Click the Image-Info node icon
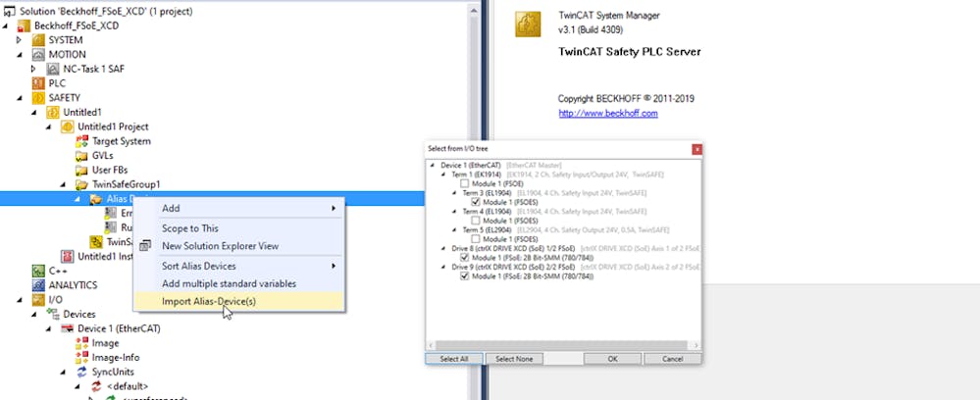The image size is (980, 400). point(81,358)
